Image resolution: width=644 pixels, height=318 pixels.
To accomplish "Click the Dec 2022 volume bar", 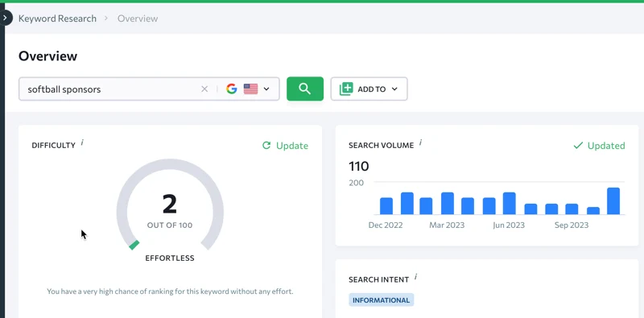I will click(386, 206).
